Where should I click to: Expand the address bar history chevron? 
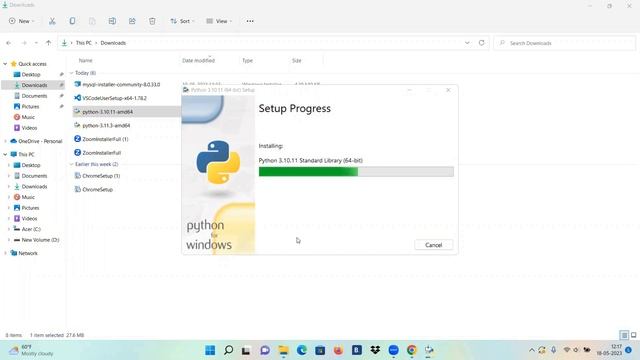click(467, 43)
